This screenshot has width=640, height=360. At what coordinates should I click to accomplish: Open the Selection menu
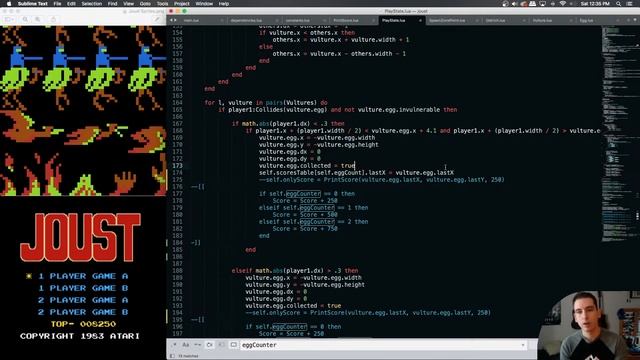tap(91, 4)
